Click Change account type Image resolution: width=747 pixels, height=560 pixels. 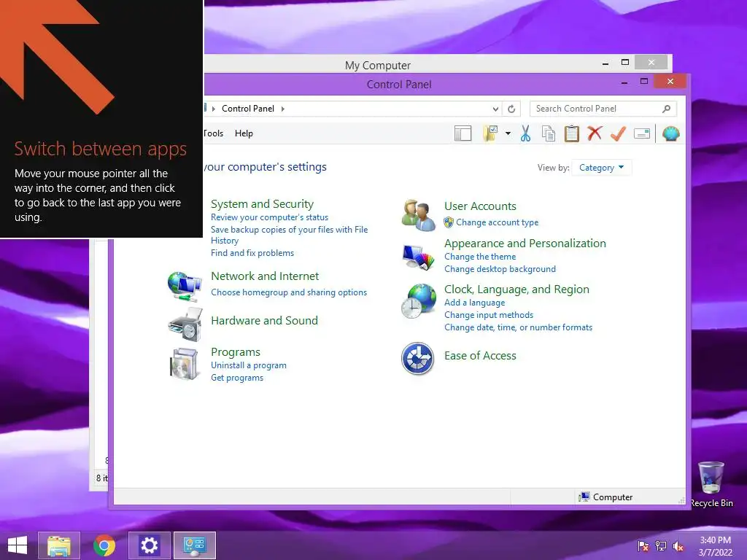pyautogui.click(x=497, y=222)
